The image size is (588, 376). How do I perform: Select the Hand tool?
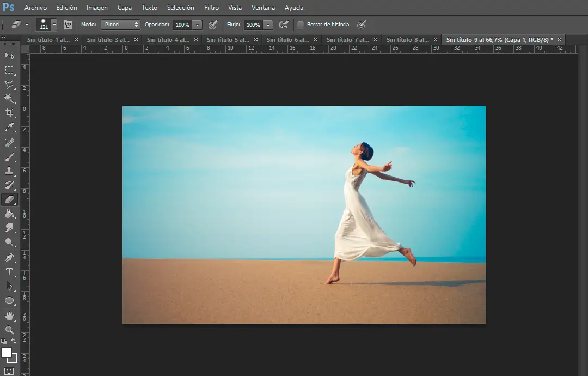(x=9, y=316)
